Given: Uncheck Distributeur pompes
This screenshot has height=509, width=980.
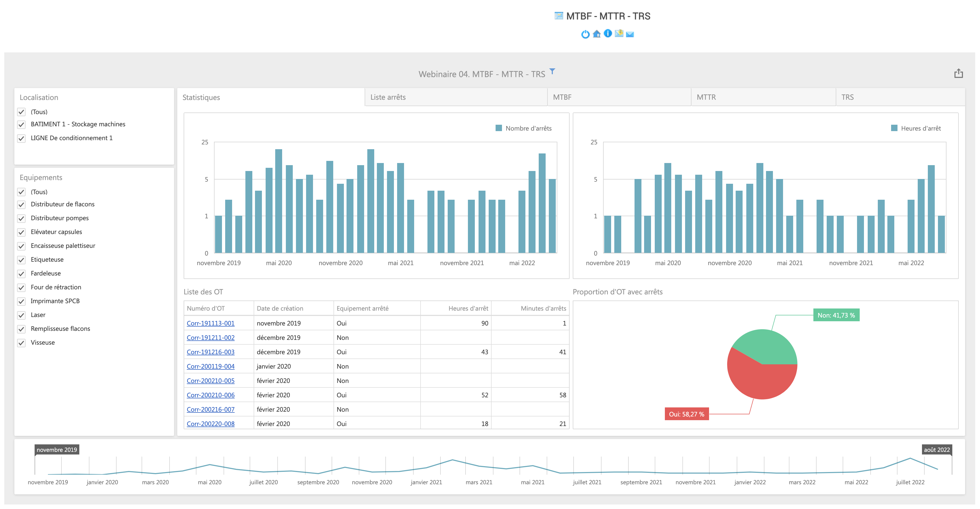Looking at the screenshot, I should click(x=22, y=218).
